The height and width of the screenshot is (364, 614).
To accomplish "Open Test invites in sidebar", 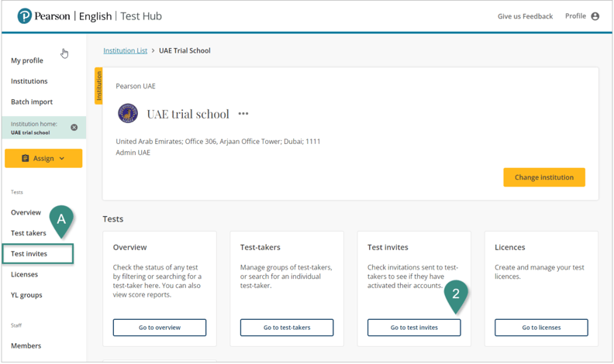I will pos(29,254).
